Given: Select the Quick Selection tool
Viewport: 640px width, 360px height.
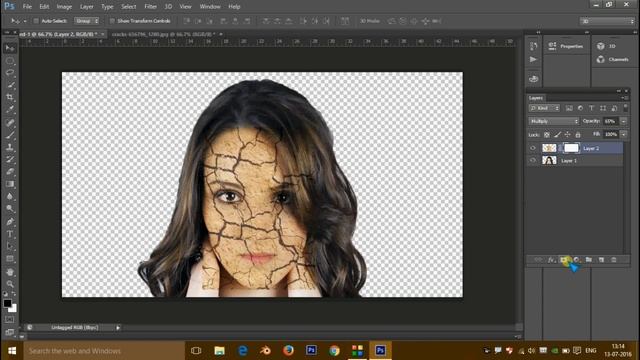Looking at the screenshot, I should [x=10, y=85].
